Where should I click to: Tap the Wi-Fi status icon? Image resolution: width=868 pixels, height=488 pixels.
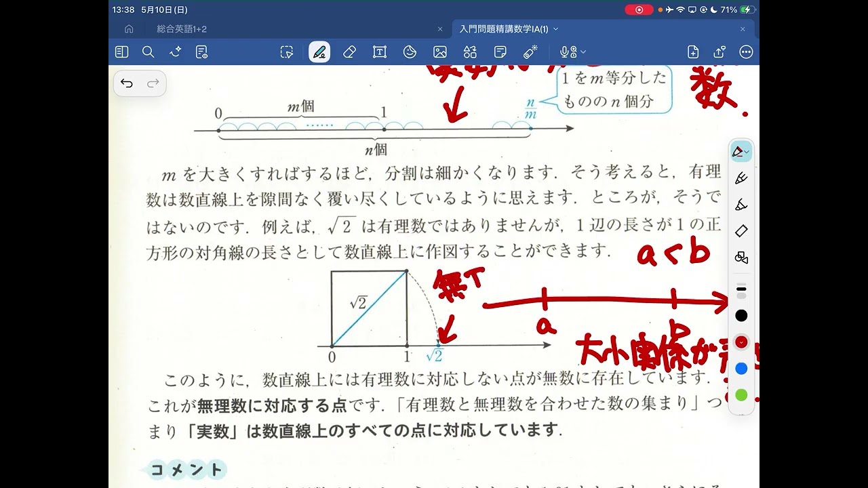click(681, 9)
